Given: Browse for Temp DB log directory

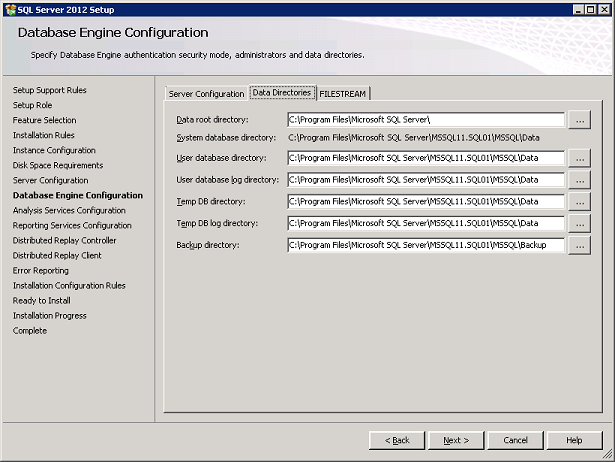Looking at the screenshot, I should pos(580,223).
